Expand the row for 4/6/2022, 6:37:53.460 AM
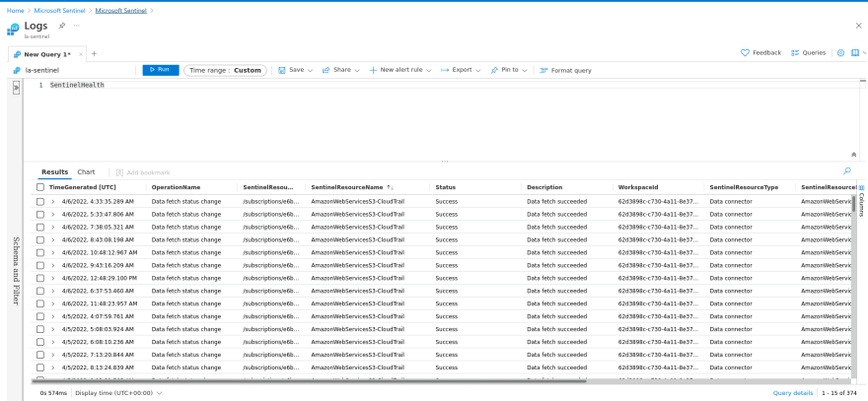 pyautogui.click(x=53, y=291)
